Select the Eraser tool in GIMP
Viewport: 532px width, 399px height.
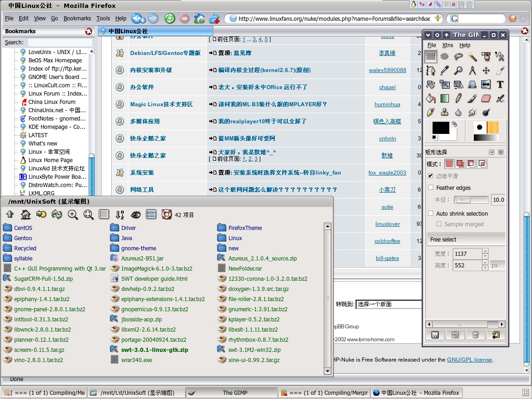pos(486,98)
